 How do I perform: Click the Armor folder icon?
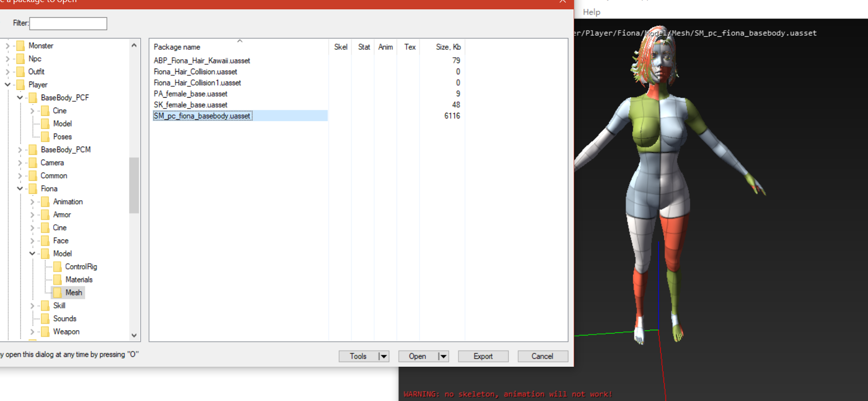coord(46,215)
